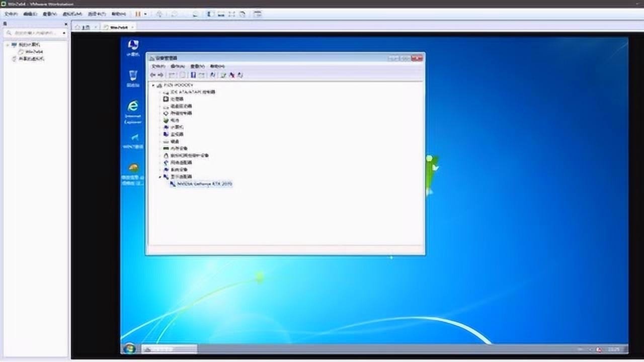The width and height of the screenshot is (644, 362).
Task: Click the scan for hardware changes icon
Action: (x=213, y=75)
